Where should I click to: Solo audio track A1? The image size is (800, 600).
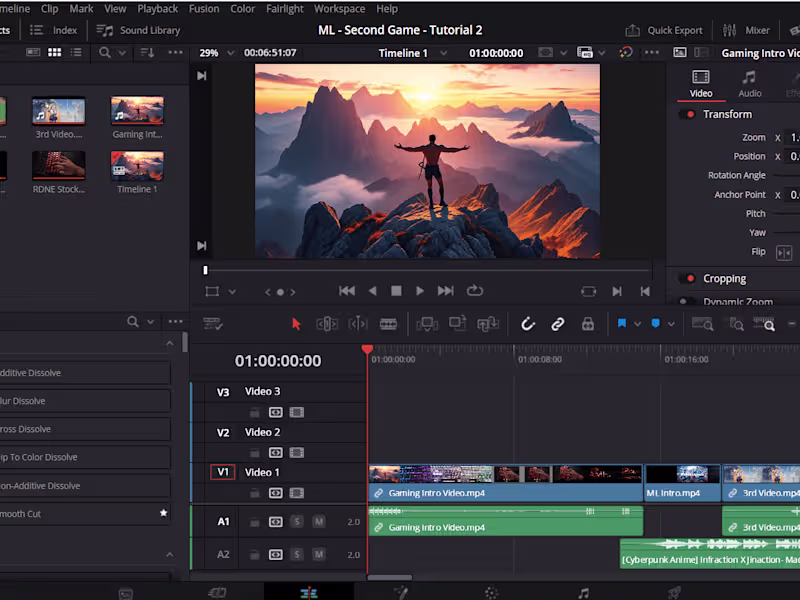point(297,521)
